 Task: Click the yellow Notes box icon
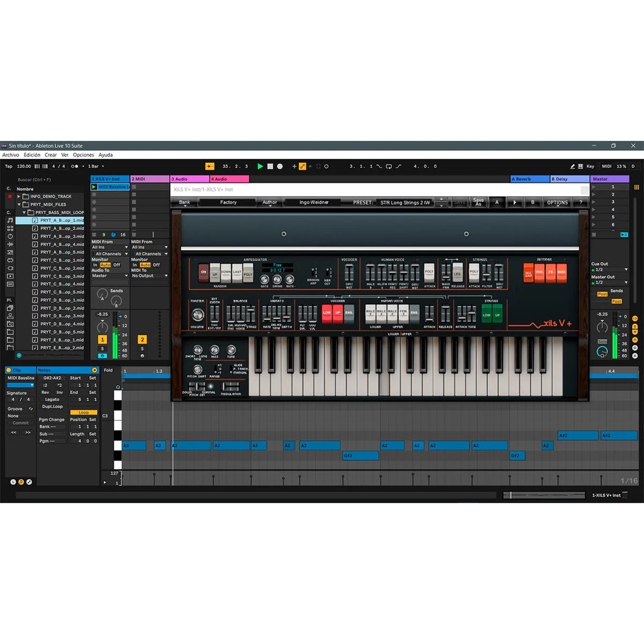21,482
